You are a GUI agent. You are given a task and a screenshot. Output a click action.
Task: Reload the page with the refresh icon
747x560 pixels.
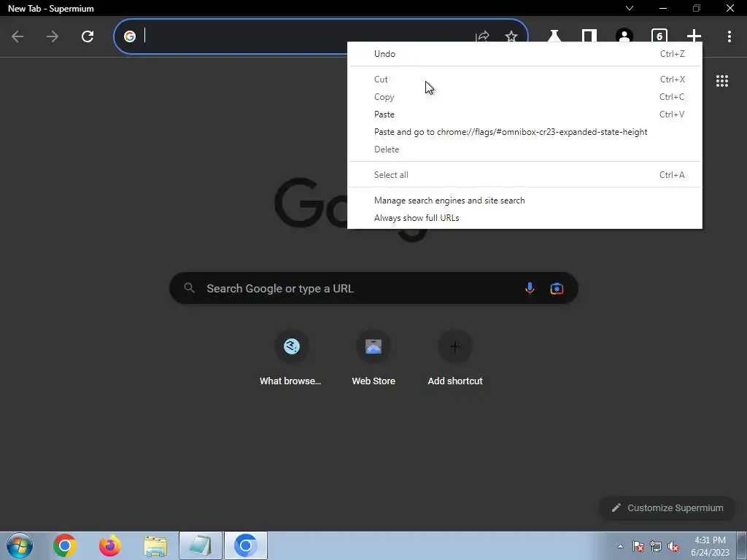click(88, 36)
